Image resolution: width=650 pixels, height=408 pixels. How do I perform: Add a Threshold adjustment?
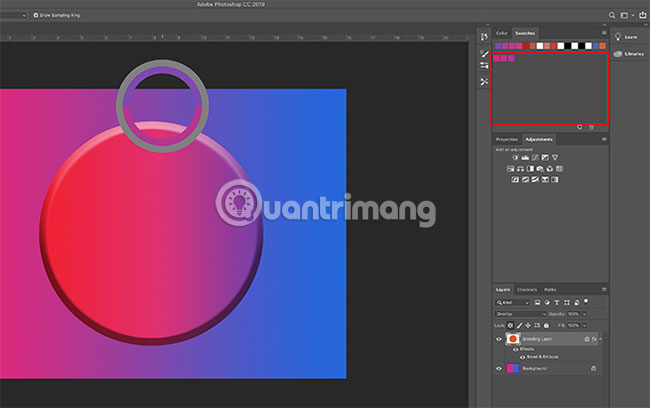(x=535, y=180)
